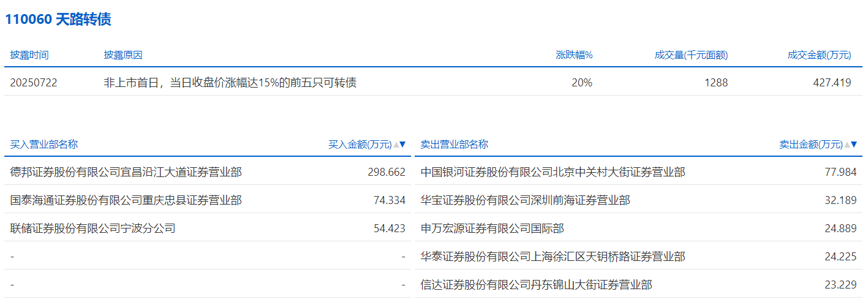
Task: Open 中国银河证券 北京中关村大街 entry
Action: (x=553, y=172)
